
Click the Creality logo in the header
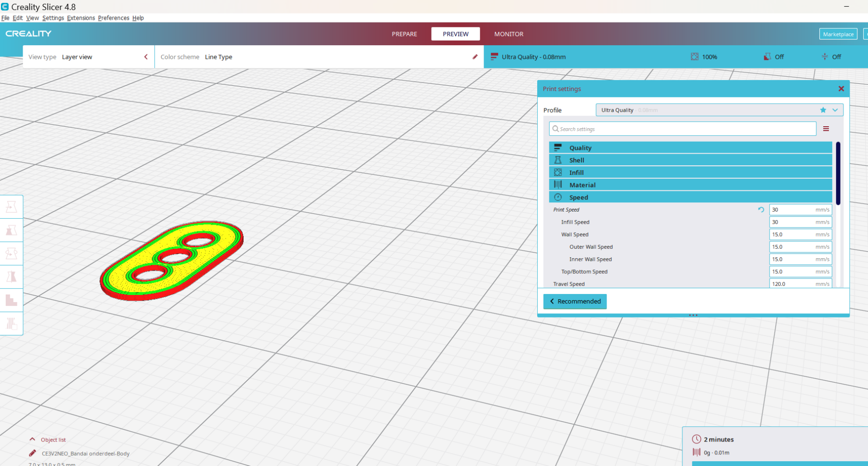[28, 34]
